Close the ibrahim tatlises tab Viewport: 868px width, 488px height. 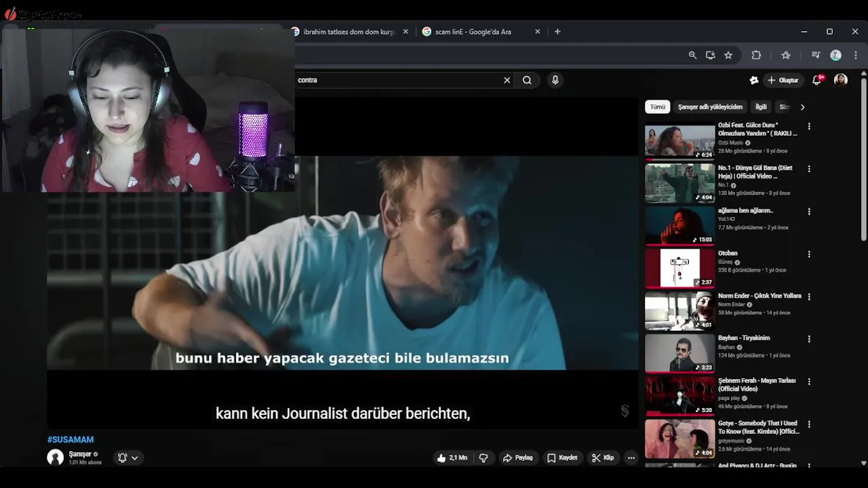406,31
